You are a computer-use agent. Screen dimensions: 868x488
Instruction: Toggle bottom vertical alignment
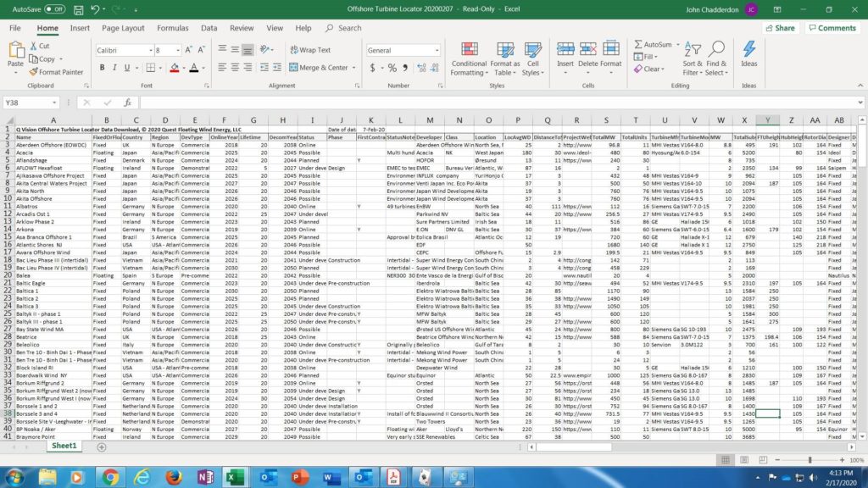248,50
